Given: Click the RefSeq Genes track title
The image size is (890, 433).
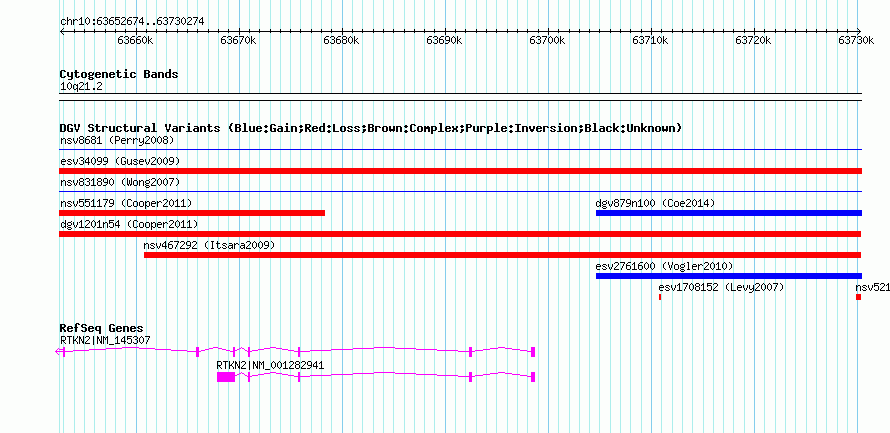Looking at the screenshot, I should coord(101,328).
